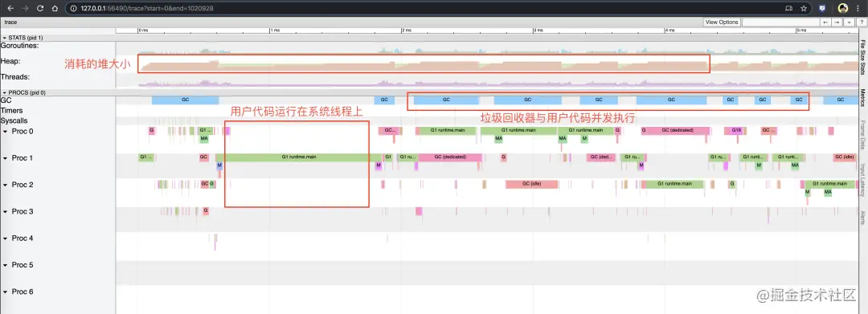Open the View Options button
This screenshot has width=868, height=314.
[722, 22]
